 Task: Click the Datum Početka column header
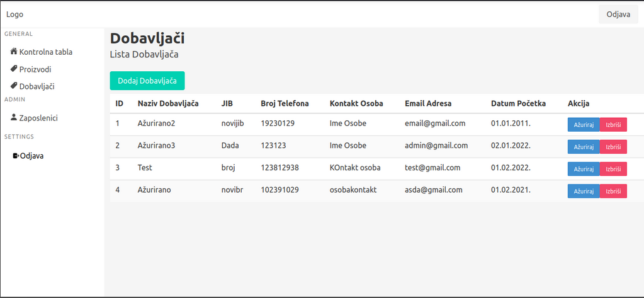click(518, 103)
